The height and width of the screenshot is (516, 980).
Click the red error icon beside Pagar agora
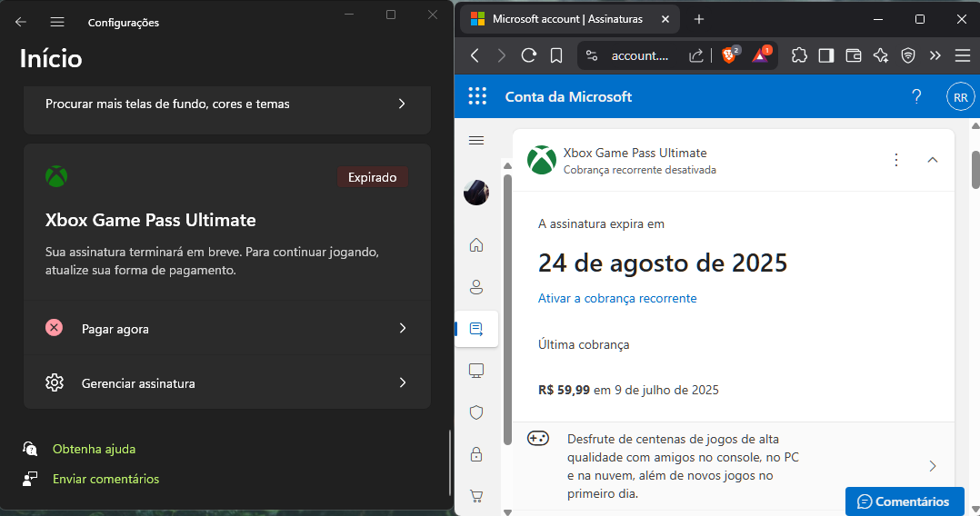55,327
